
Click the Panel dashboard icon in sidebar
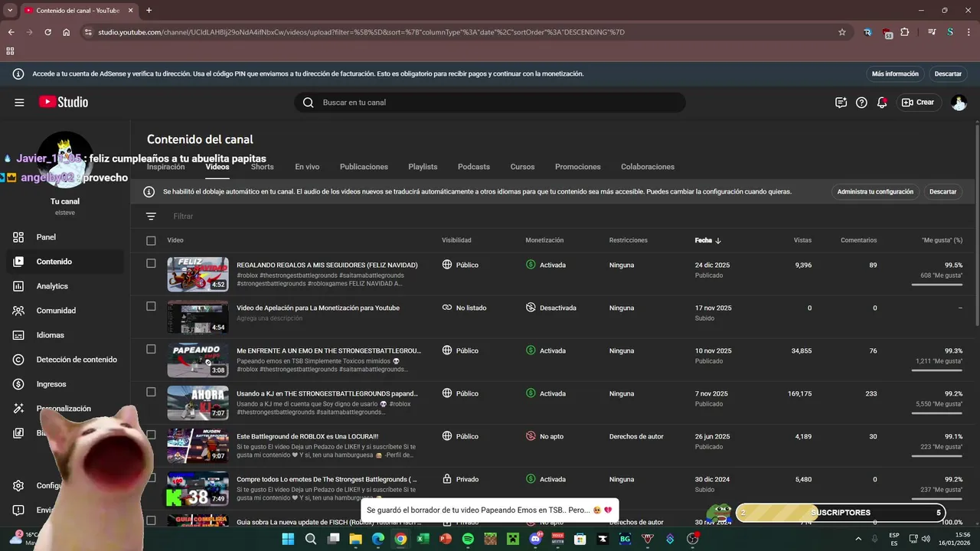tap(18, 237)
